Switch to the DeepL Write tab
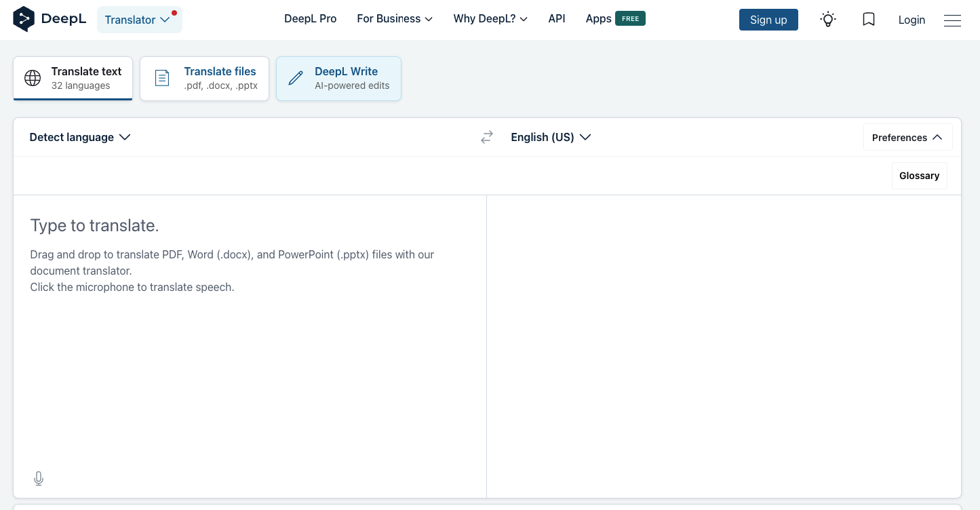 [x=338, y=78]
